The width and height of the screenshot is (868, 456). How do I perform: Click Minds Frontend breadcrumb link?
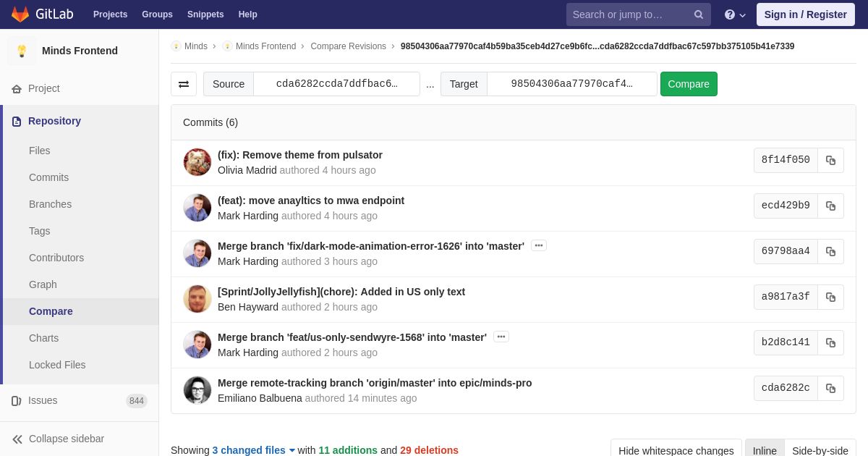(x=265, y=46)
